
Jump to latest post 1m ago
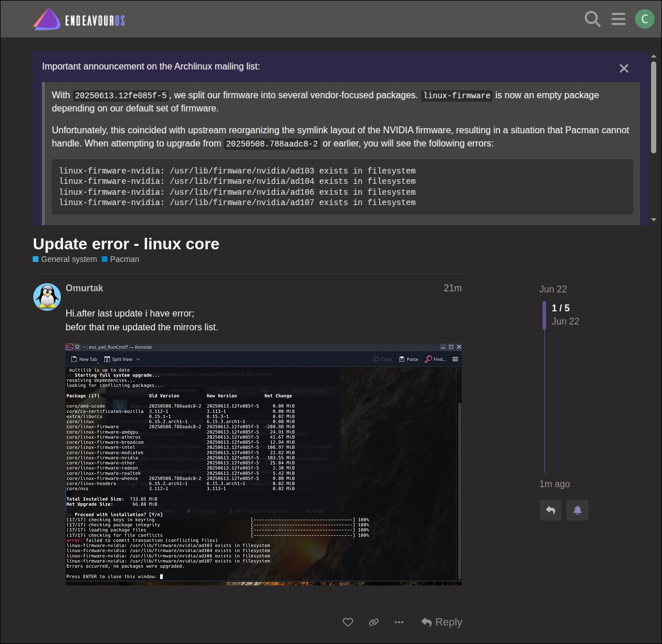[554, 484]
